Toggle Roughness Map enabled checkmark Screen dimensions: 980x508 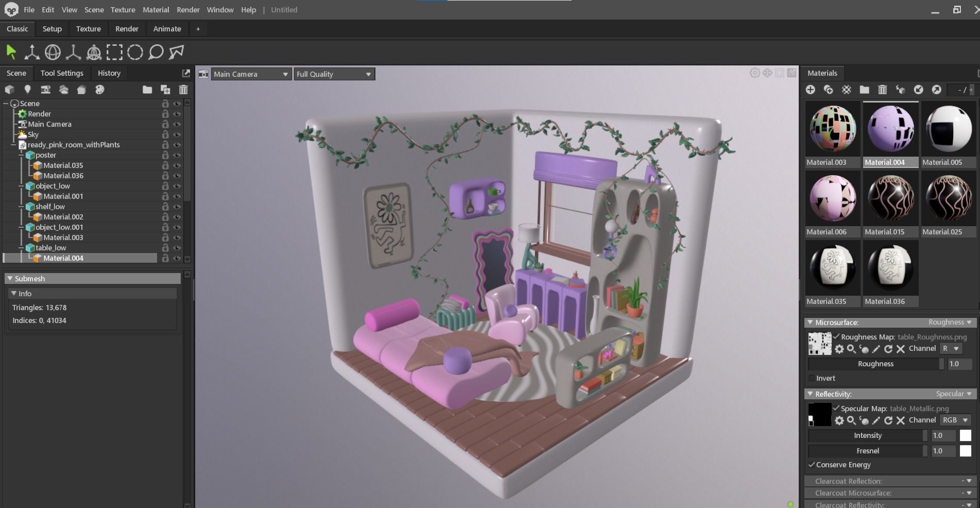(836, 337)
